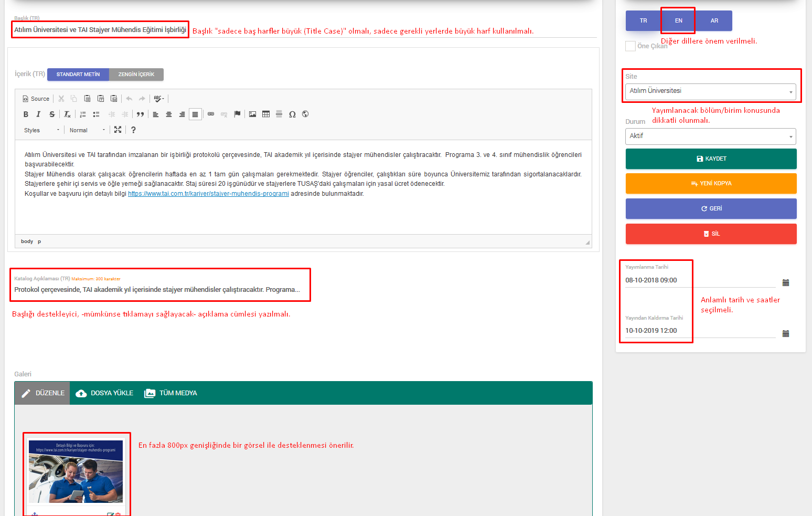This screenshot has width=812, height=516.
Task: Open the Styles dropdown in the editor
Action: (x=41, y=130)
